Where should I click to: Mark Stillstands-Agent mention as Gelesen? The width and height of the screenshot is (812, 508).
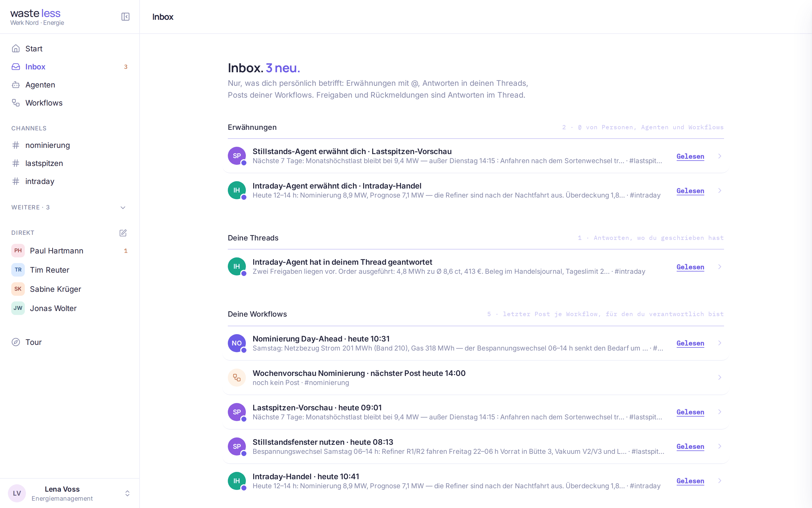pyautogui.click(x=690, y=156)
